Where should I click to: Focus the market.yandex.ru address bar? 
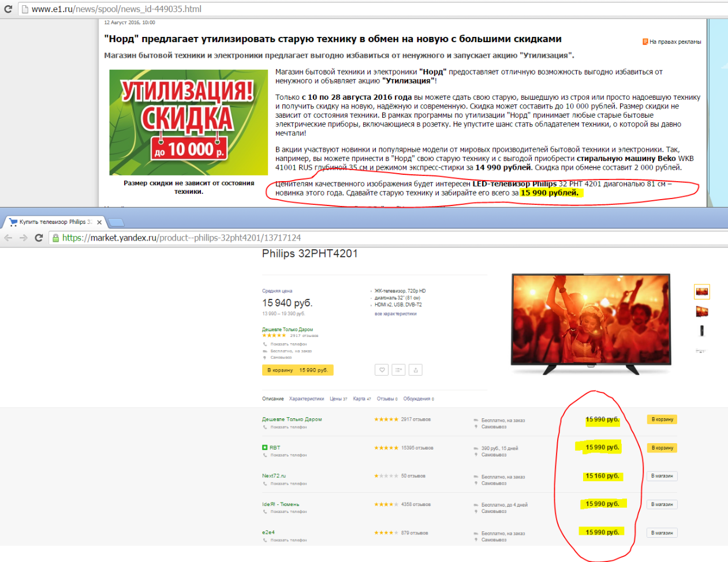click(x=387, y=238)
